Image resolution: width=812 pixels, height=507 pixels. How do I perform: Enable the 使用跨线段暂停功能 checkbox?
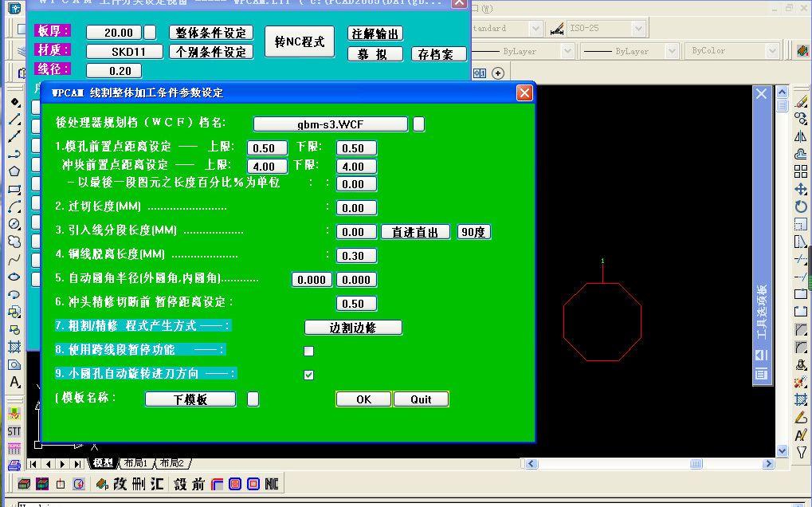308,349
